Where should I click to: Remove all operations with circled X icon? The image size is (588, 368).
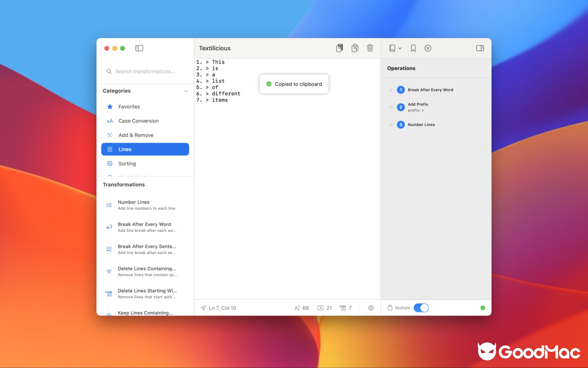428,48
